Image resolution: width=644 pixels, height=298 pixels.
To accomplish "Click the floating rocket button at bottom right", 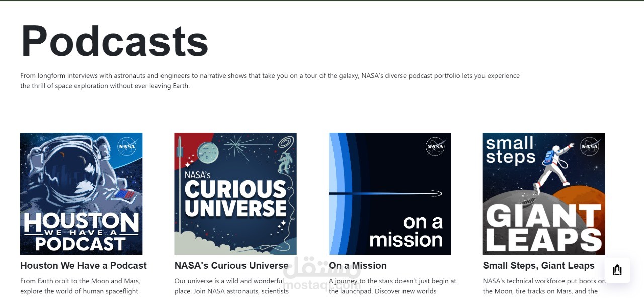I will pyautogui.click(x=617, y=270).
